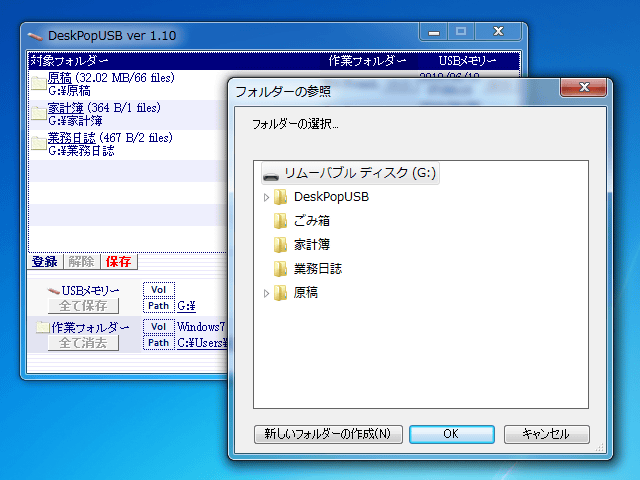The height and width of the screenshot is (480, 640).
Task: Click the キャンセル button
Action: 547,434
